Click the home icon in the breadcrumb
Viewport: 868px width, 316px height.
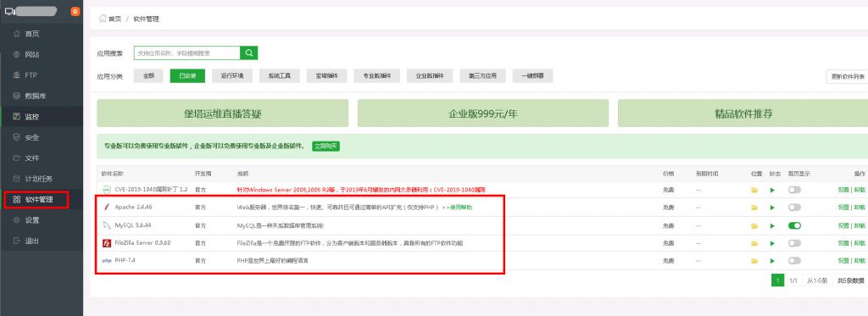coord(103,19)
